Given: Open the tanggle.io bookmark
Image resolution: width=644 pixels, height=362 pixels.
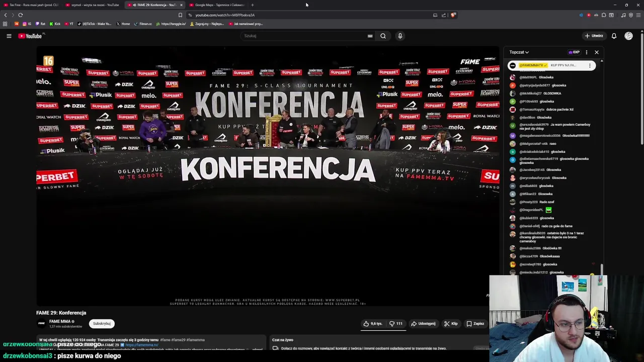Looking at the screenshot, I should click(171, 24).
